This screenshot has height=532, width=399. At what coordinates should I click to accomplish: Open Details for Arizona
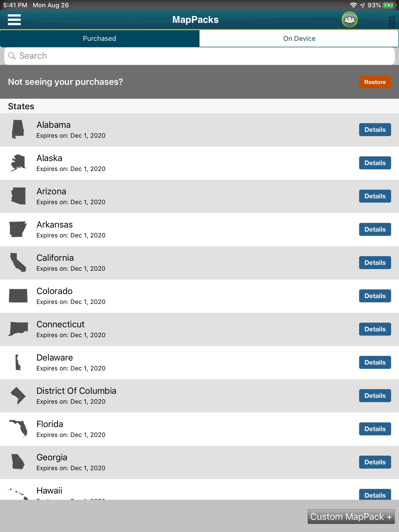375,196
